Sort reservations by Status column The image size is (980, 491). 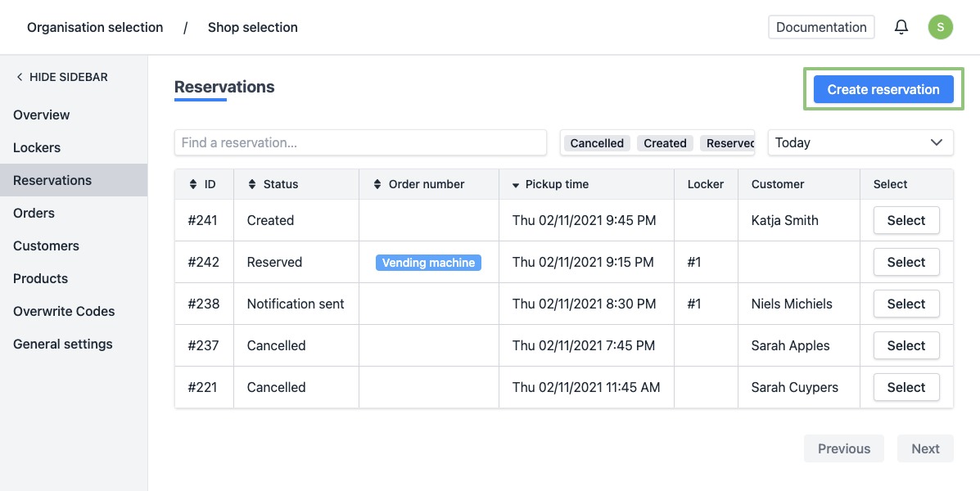coord(273,184)
